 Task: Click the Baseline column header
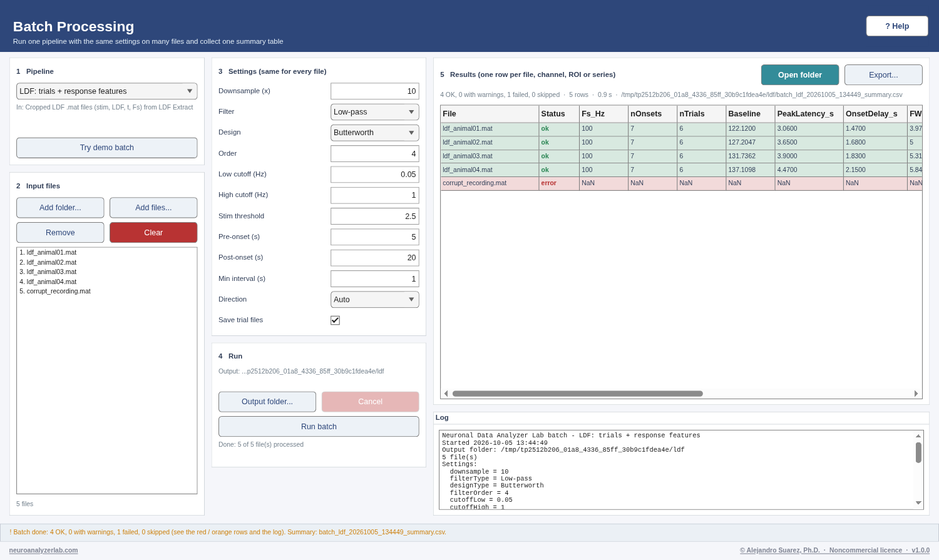(750, 114)
